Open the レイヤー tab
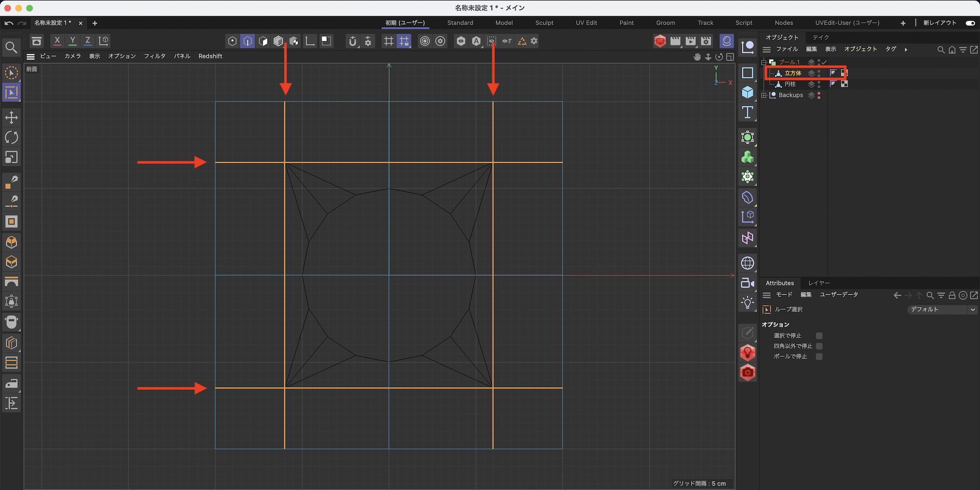 click(819, 283)
